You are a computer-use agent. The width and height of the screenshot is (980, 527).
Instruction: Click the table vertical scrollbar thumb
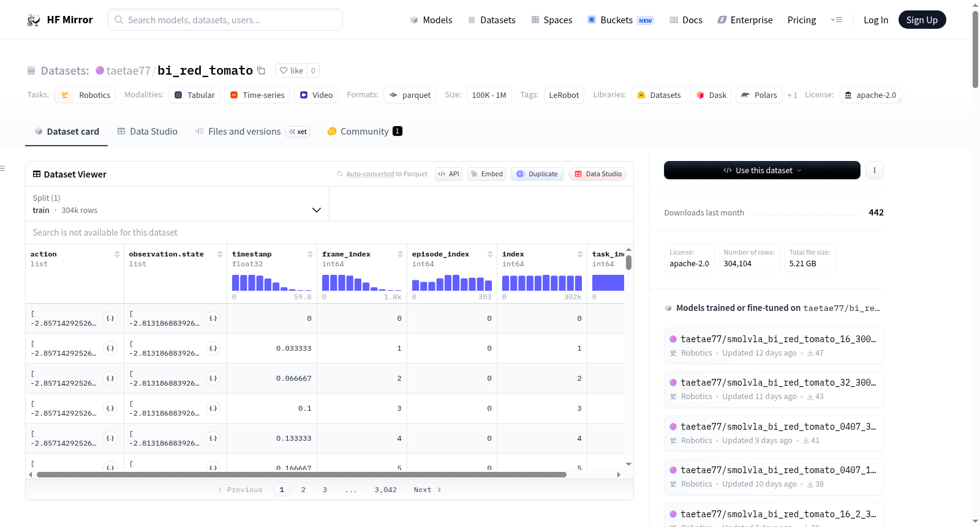[x=628, y=263]
